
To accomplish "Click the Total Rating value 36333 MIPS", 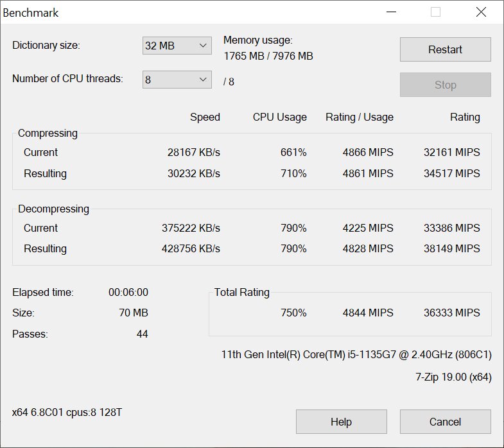I will 451,313.
